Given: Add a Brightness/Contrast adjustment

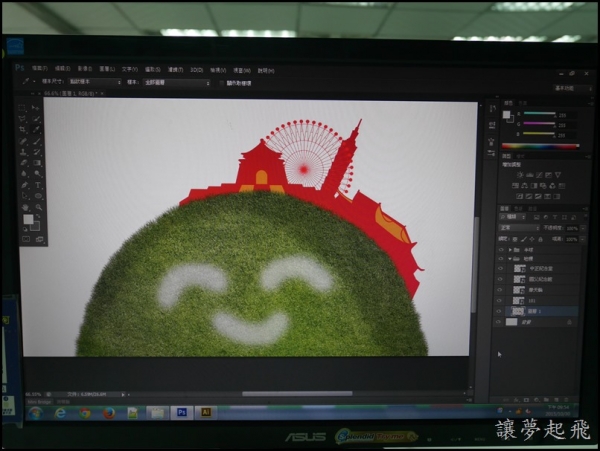Looking at the screenshot, I should 520,175.
